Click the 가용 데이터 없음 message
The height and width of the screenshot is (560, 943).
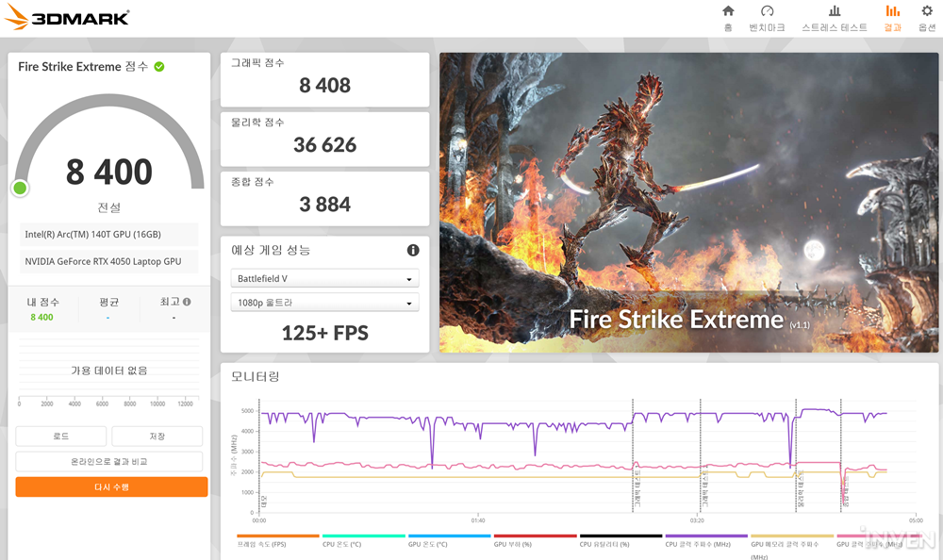(x=108, y=371)
